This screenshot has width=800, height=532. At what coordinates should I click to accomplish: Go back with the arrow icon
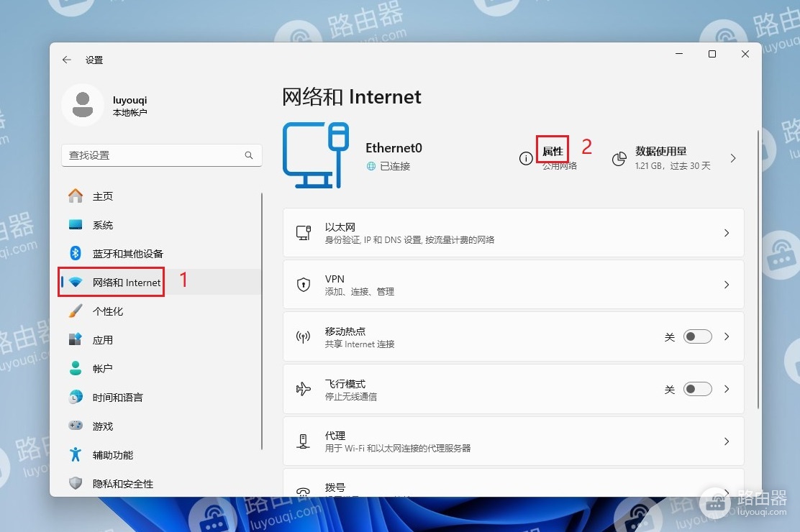67,60
